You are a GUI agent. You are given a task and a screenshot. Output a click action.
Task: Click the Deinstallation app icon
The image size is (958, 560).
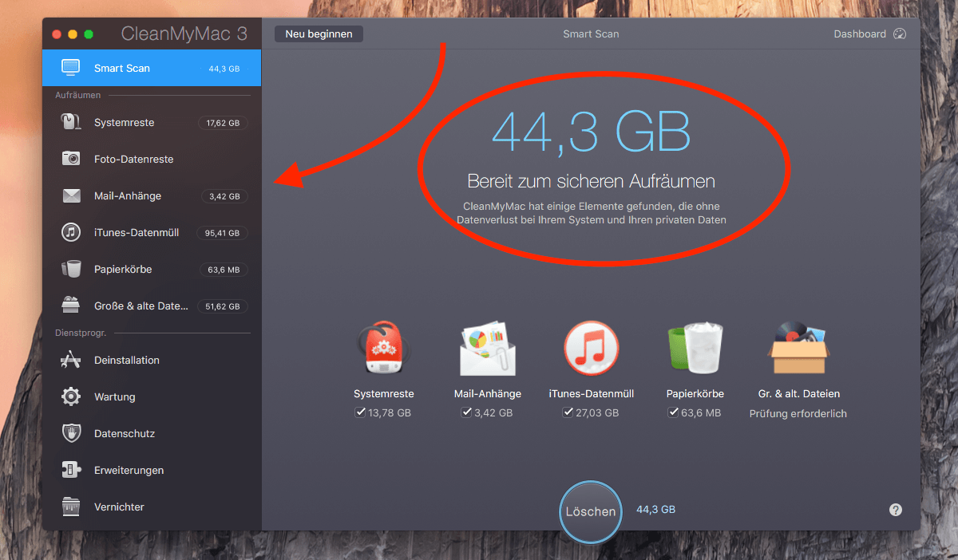72,360
